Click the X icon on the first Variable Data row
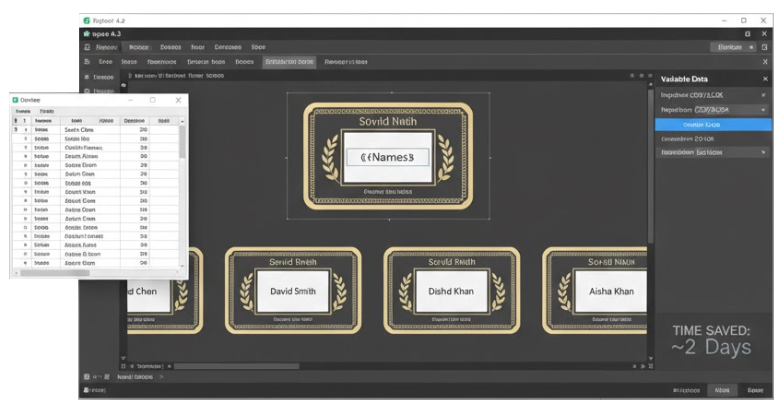Screen dimensions: 783x410 pos(763,95)
